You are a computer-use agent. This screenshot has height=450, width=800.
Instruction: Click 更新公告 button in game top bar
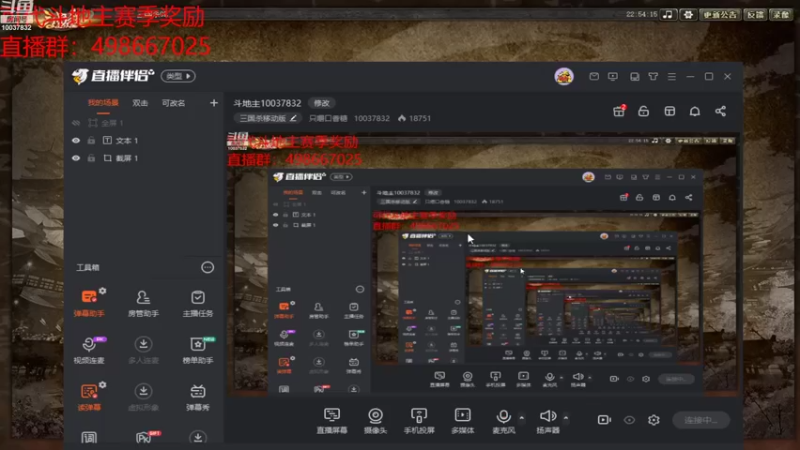720,14
